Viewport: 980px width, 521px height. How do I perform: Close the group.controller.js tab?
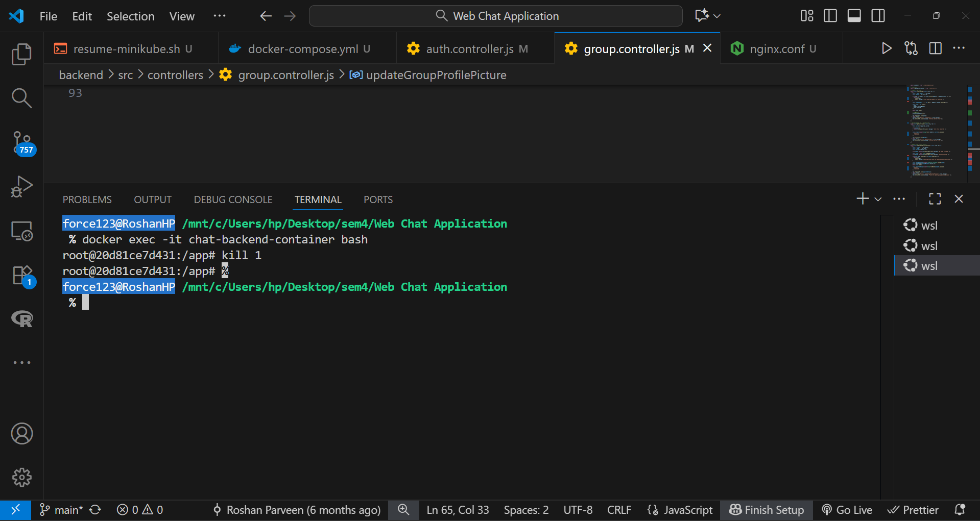[707, 48]
